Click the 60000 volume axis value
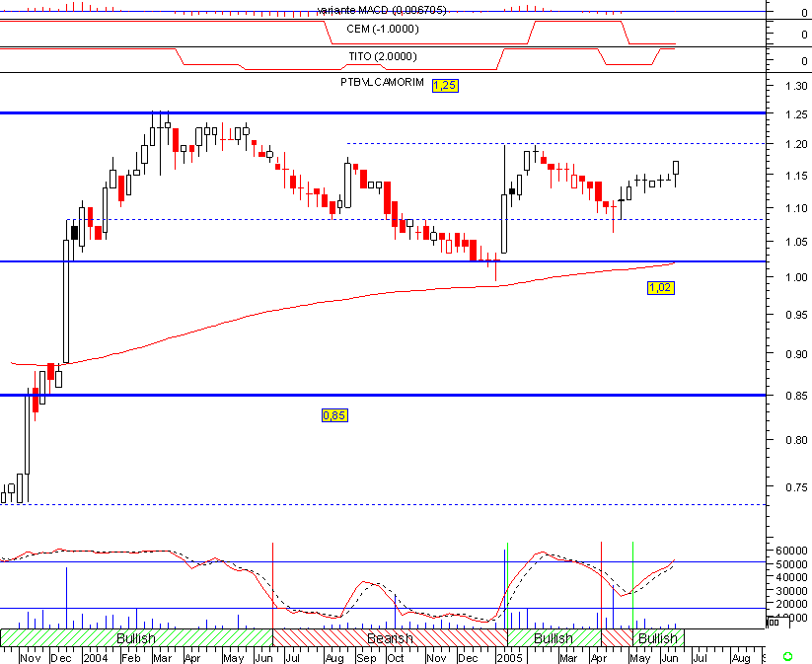Screen dimensions: 812x664 click(x=791, y=551)
